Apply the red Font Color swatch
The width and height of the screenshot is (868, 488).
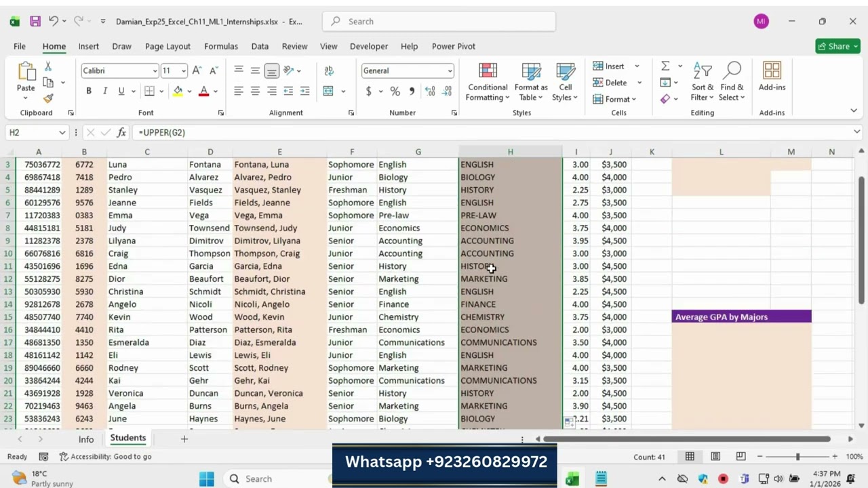[203, 91]
